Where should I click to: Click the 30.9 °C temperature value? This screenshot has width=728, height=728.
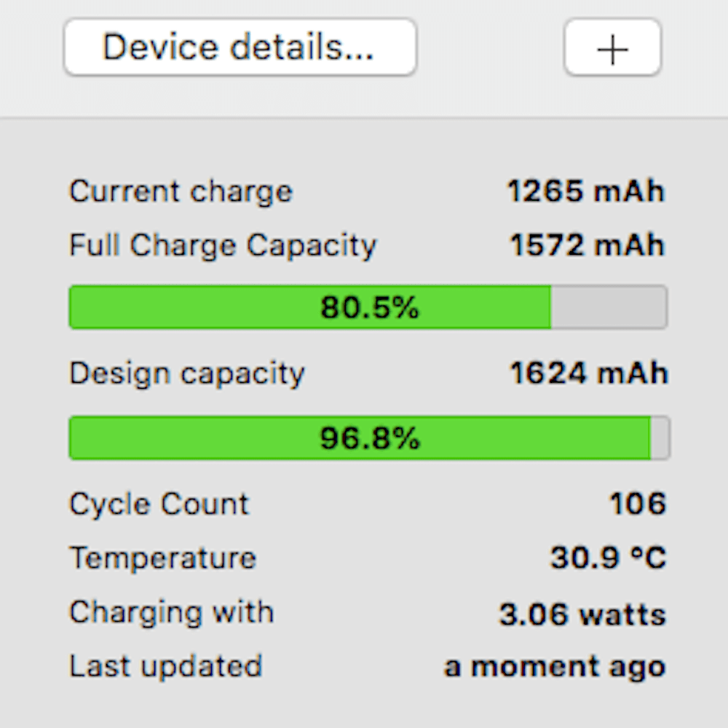[608, 558]
